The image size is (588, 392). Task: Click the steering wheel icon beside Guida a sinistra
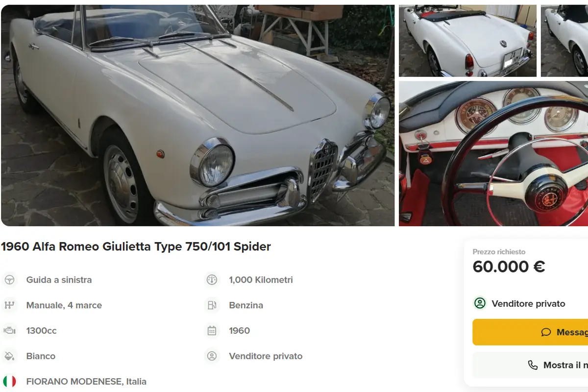click(9, 280)
